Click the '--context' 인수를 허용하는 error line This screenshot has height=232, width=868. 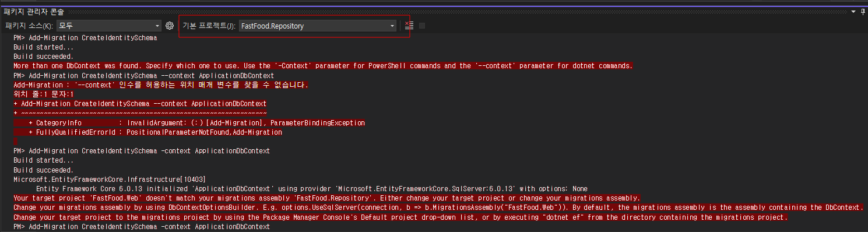point(161,85)
